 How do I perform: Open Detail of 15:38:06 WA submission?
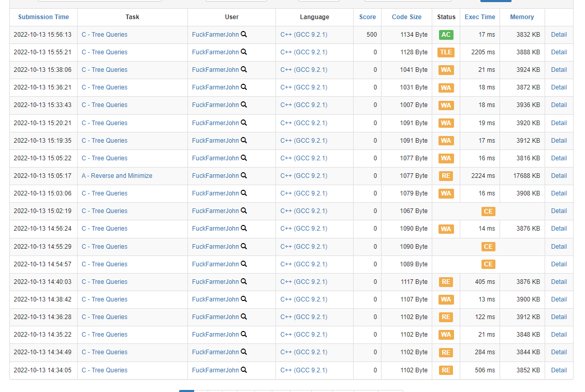tap(559, 70)
